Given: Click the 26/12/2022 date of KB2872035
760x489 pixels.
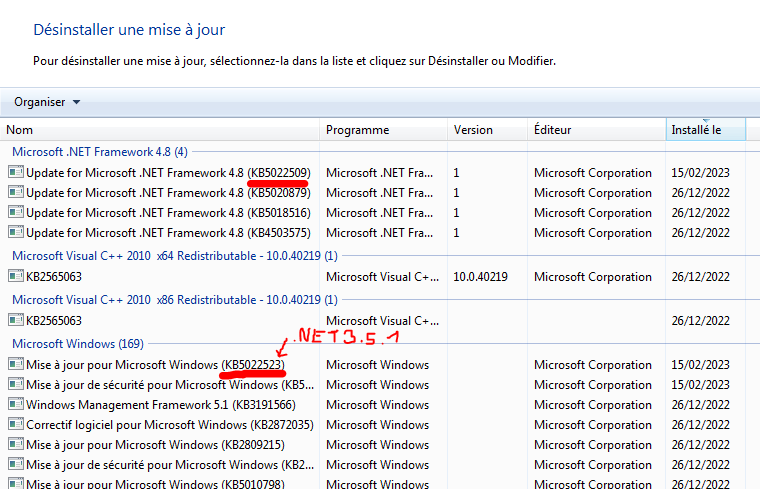Looking at the screenshot, I should pyautogui.click(x=700, y=425).
